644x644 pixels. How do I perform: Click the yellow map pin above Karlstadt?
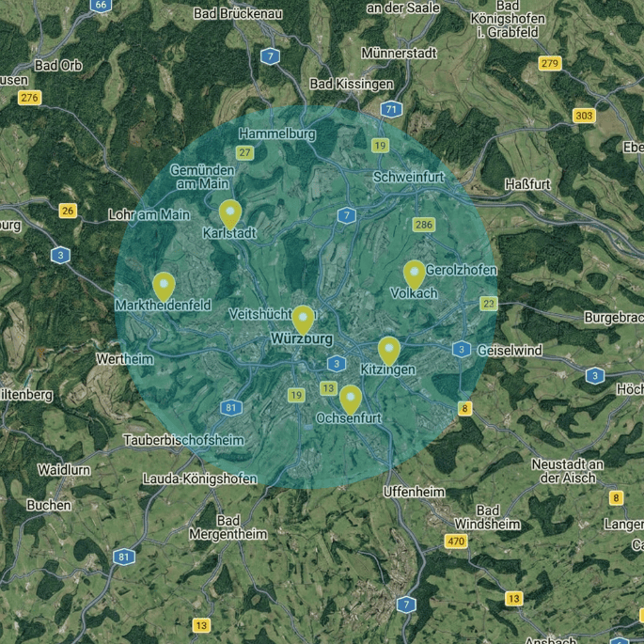coord(230,213)
